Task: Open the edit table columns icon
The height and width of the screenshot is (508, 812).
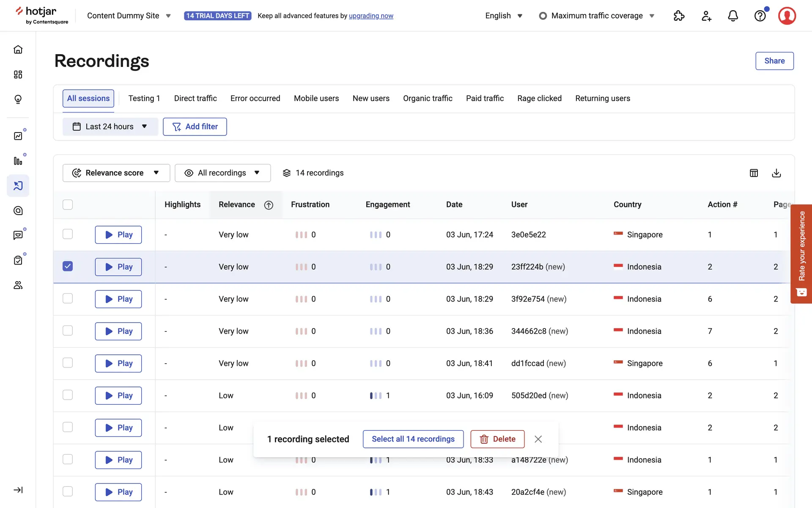Action: tap(754, 173)
